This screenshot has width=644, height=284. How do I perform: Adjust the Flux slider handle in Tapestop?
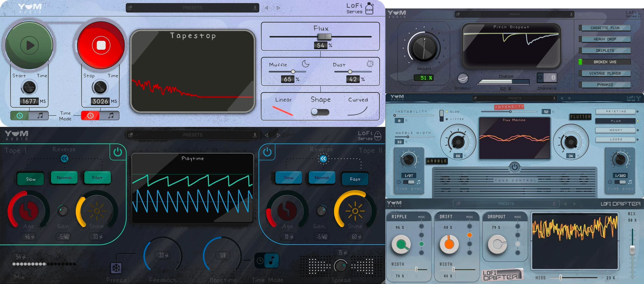click(325, 37)
